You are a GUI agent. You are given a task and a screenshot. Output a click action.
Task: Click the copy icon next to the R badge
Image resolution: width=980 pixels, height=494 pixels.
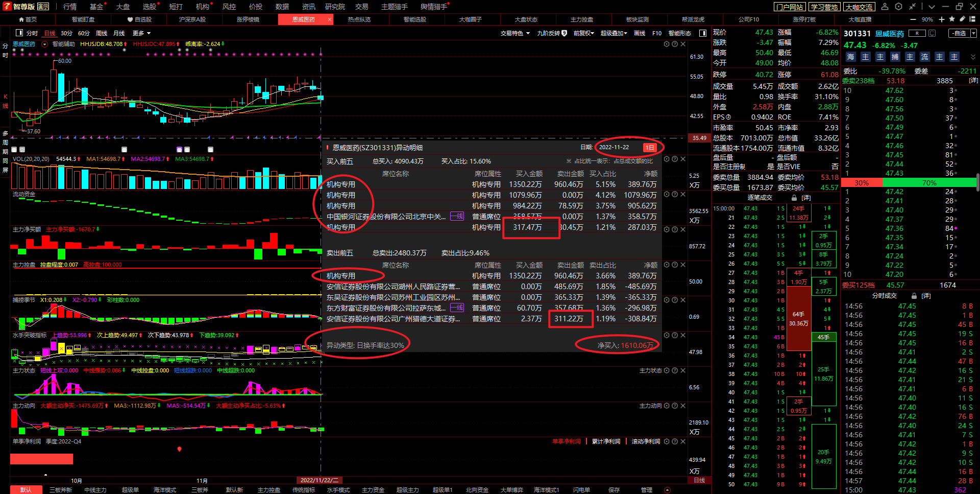pyautogui.click(x=932, y=33)
